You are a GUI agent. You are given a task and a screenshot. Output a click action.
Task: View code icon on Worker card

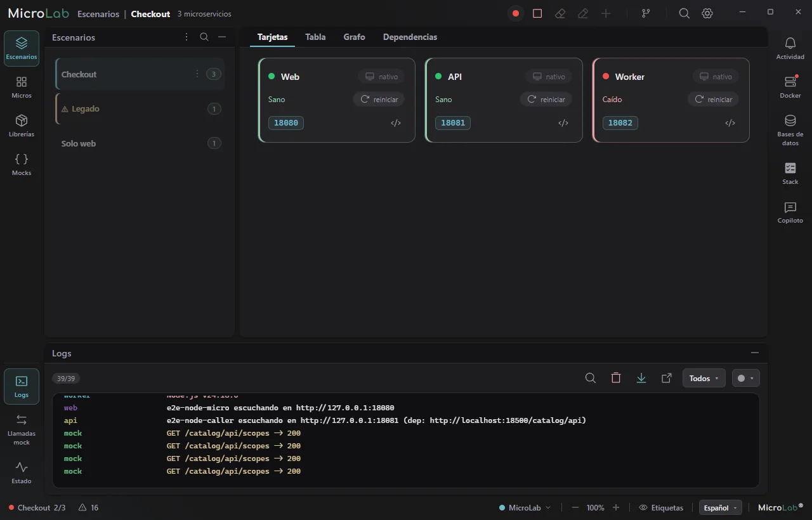pyautogui.click(x=730, y=123)
